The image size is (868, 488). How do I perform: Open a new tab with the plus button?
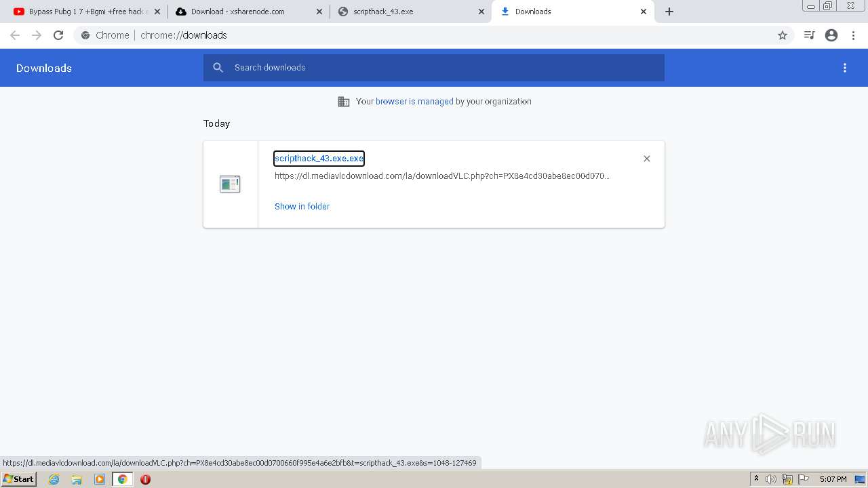[x=669, y=12]
